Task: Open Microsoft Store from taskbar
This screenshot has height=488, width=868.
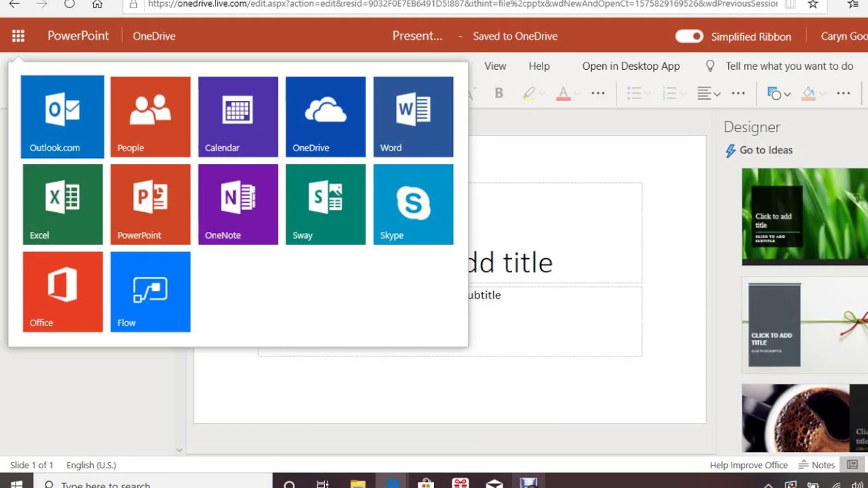Action: pyautogui.click(x=426, y=484)
